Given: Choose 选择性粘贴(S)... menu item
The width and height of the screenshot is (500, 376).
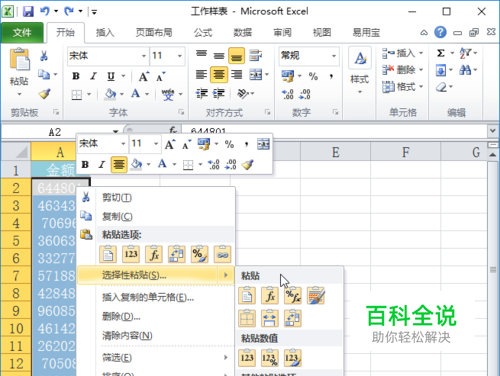Looking at the screenshot, I should pos(157,275).
